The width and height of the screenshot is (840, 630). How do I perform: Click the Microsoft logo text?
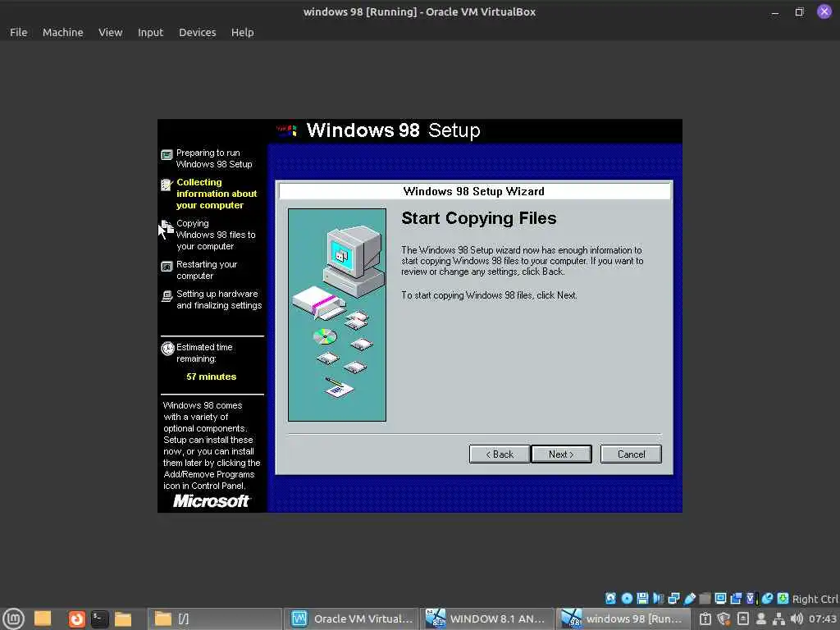211,501
